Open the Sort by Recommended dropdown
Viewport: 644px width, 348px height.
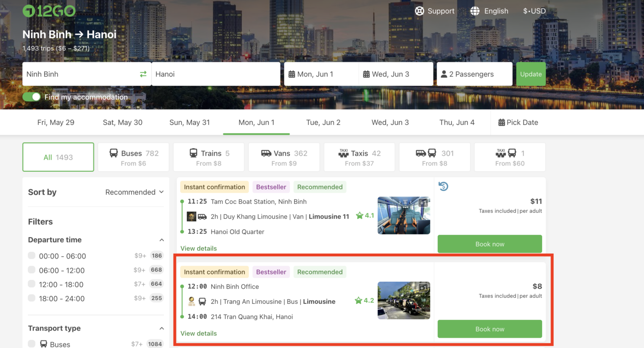tap(135, 192)
